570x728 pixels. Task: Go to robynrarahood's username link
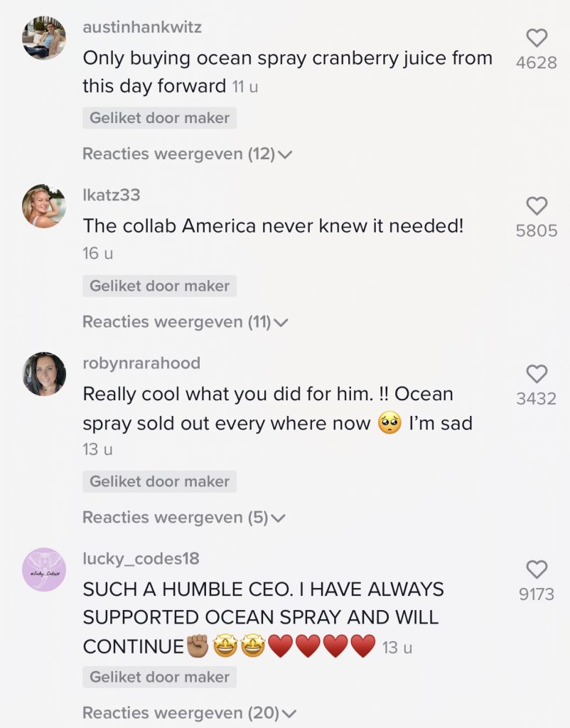(x=141, y=363)
